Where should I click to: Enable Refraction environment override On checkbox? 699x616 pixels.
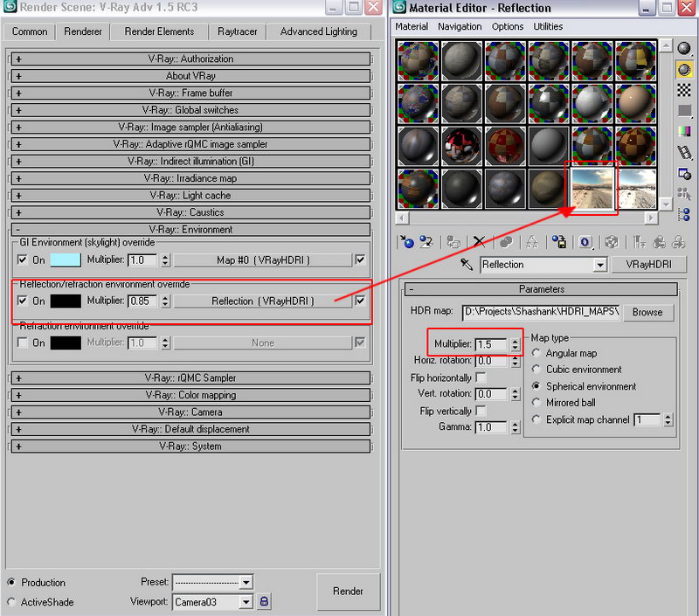(x=23, y=343)
